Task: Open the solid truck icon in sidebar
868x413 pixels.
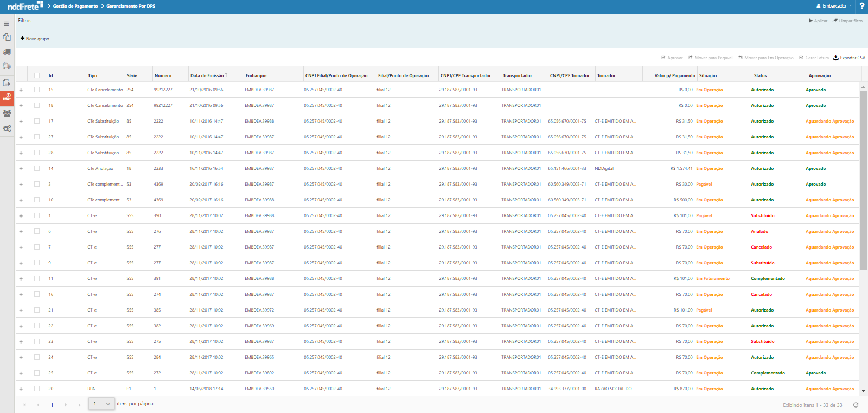Action: [x=7, y=52]
